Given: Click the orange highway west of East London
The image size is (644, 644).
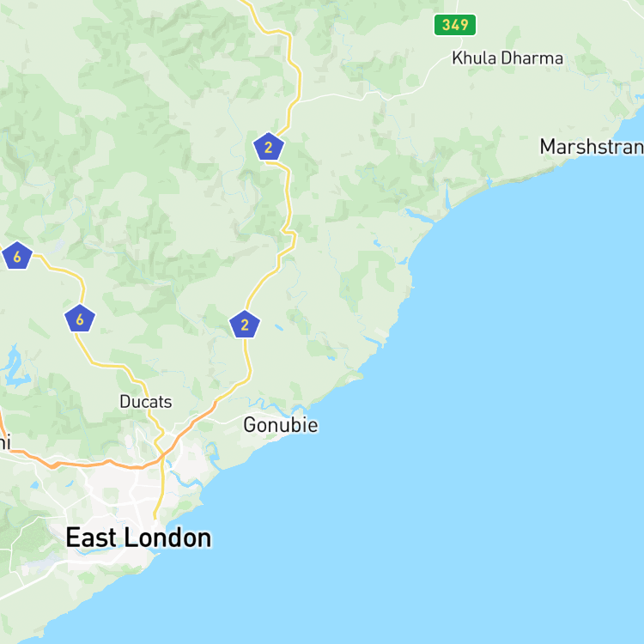Looking at the screenshot, I should 82,465.
